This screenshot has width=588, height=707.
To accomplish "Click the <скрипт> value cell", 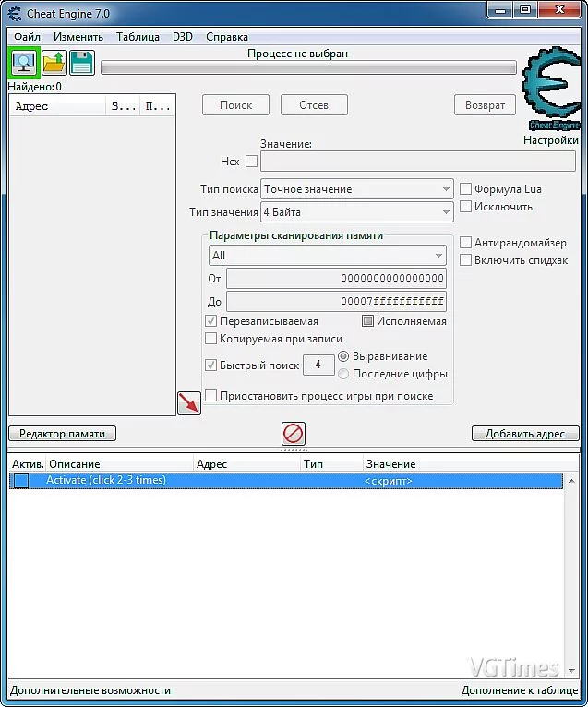I will pyautogui.click(x=389, y=481).
